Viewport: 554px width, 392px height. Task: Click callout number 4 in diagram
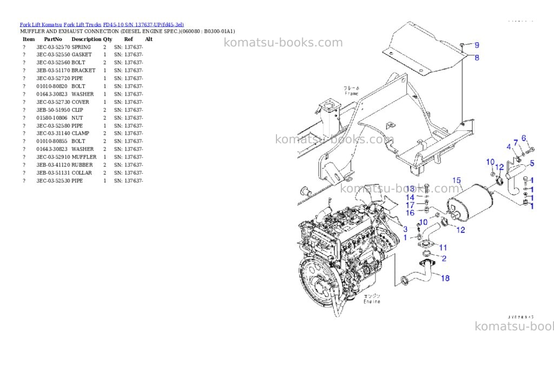pyautogui.click(x=509, y=147)
